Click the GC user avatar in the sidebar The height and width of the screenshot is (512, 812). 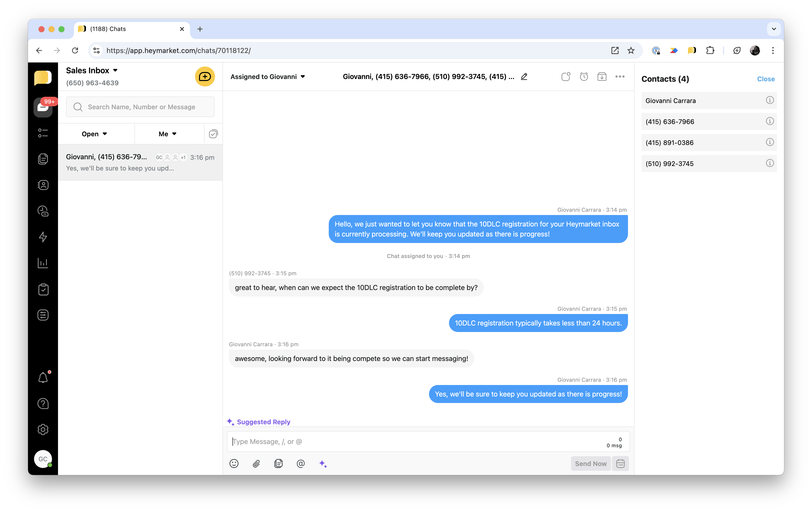(x=43, y=459)
